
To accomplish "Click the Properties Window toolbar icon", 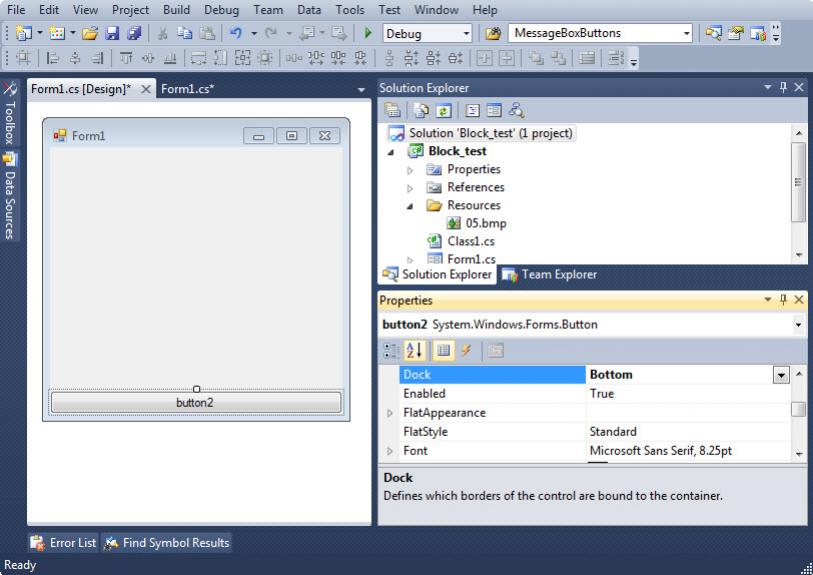I will 735,34.
